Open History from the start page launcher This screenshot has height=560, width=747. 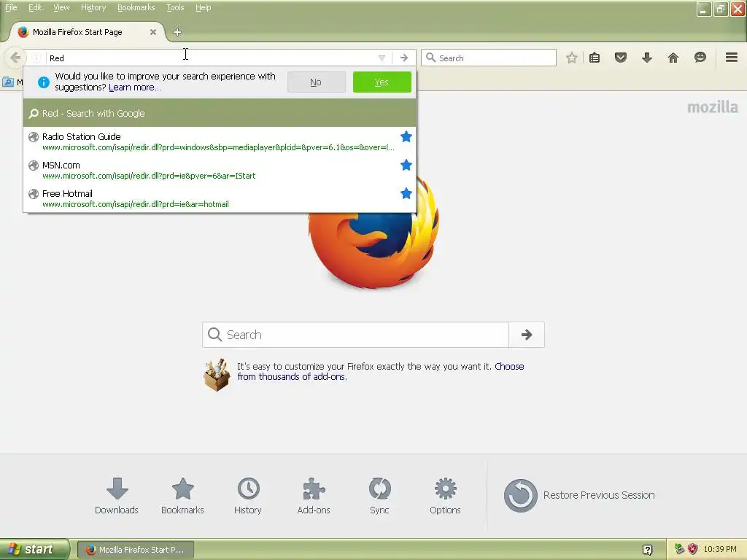[248, 496]
